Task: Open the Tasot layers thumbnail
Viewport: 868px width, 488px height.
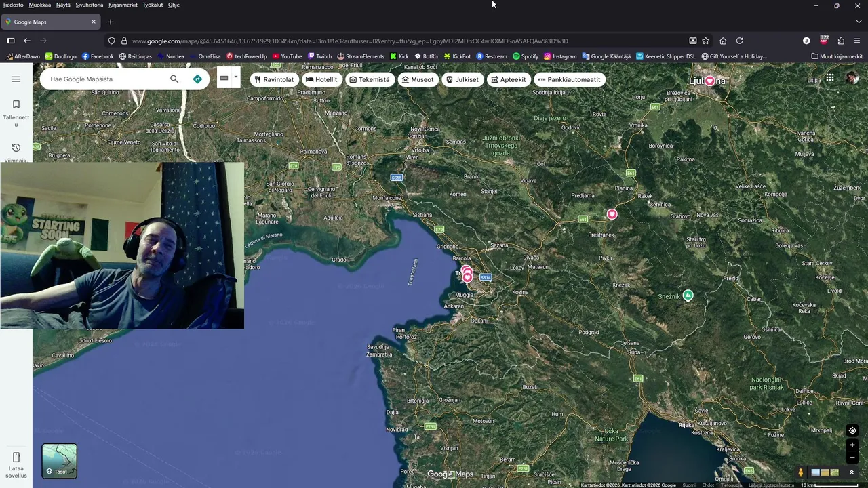Action: coord(60,461)
